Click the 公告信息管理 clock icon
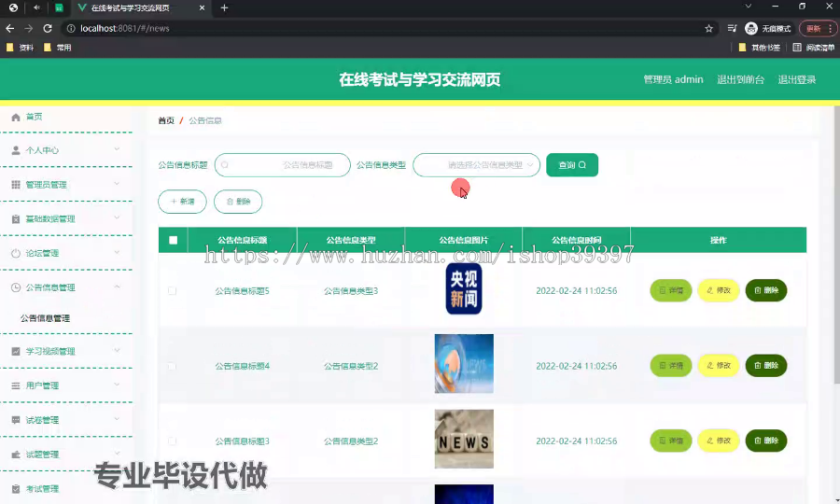 pyautogui.click(x=16, y=287)
